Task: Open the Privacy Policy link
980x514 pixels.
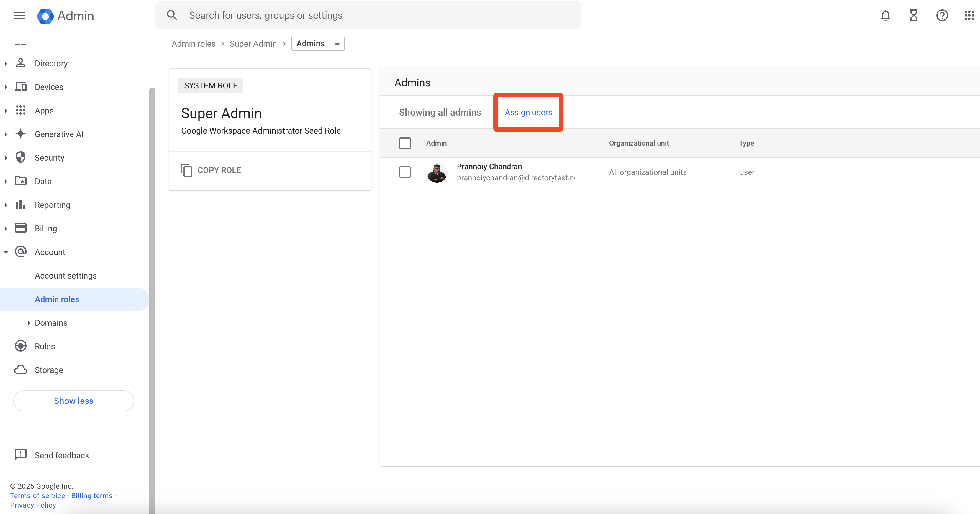Action: [x=33, y=505]
